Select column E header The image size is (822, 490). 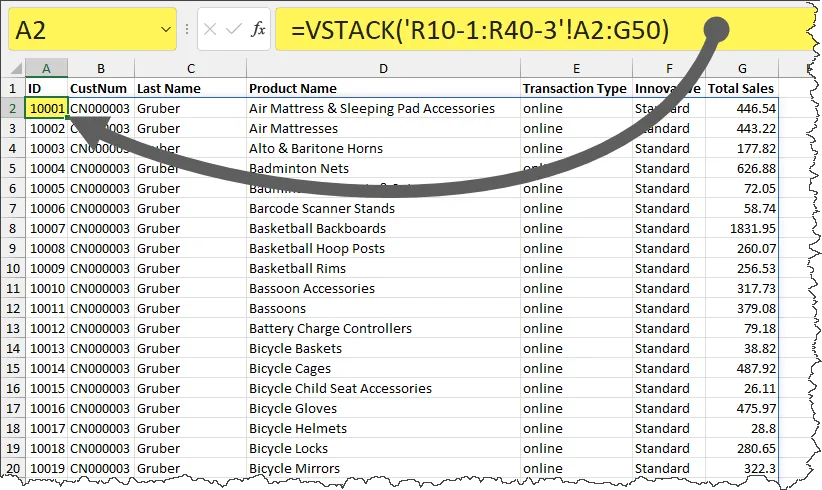pyautogui.click(x=576, y=68)
